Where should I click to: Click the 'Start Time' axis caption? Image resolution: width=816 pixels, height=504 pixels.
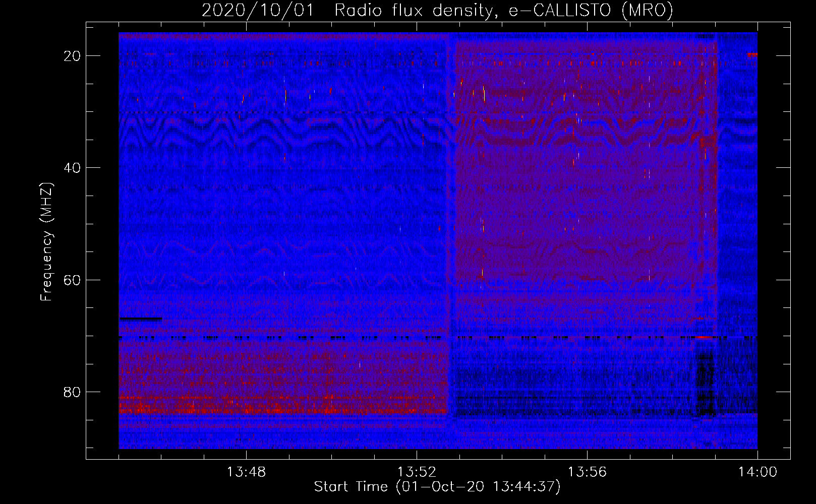pos(437,487)
